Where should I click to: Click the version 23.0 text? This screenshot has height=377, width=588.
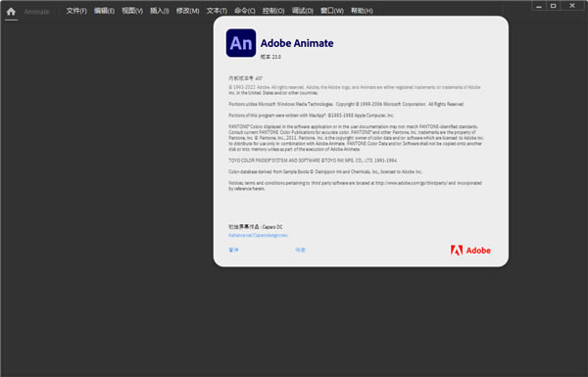pos(270,57)
